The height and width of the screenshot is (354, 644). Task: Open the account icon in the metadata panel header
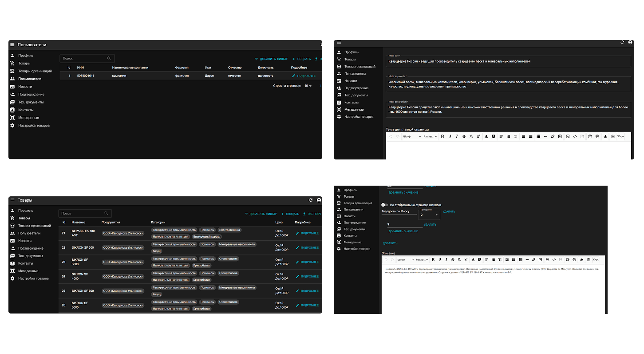tap(630, 42)
